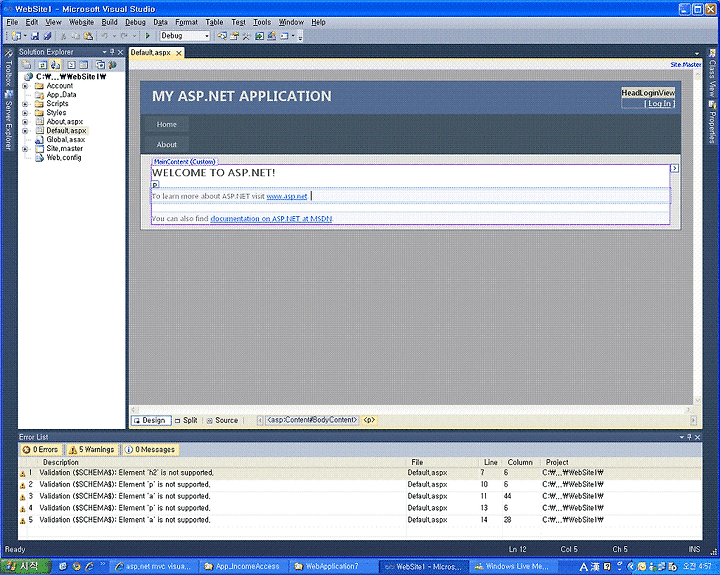This screenshot has width=720, height=575.
Task: Open Solution Explorer via toolbar icon after Debug combo
Action: pos(222,36)
